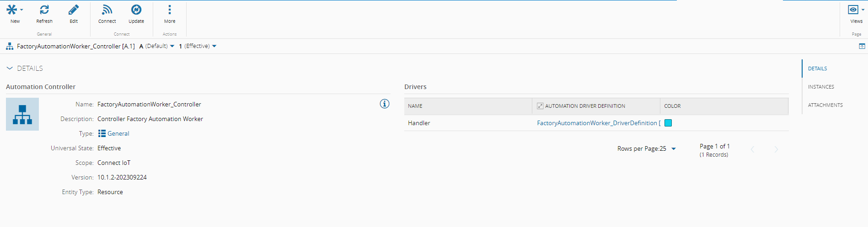Expand the 1 (Effective) version dropdown
Image resolution: width=868 pixels, height=227 pixels.
(x=198, y=46)
